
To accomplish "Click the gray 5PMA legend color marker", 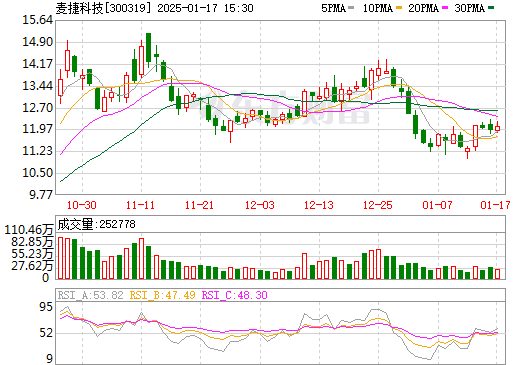I will point(351,7).
